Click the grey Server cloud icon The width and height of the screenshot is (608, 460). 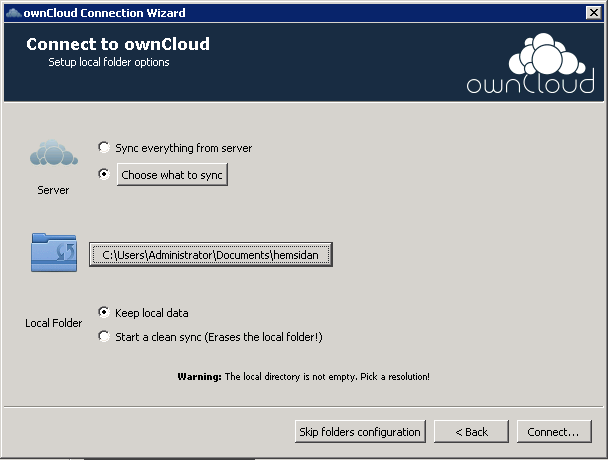tap(53, 156)
